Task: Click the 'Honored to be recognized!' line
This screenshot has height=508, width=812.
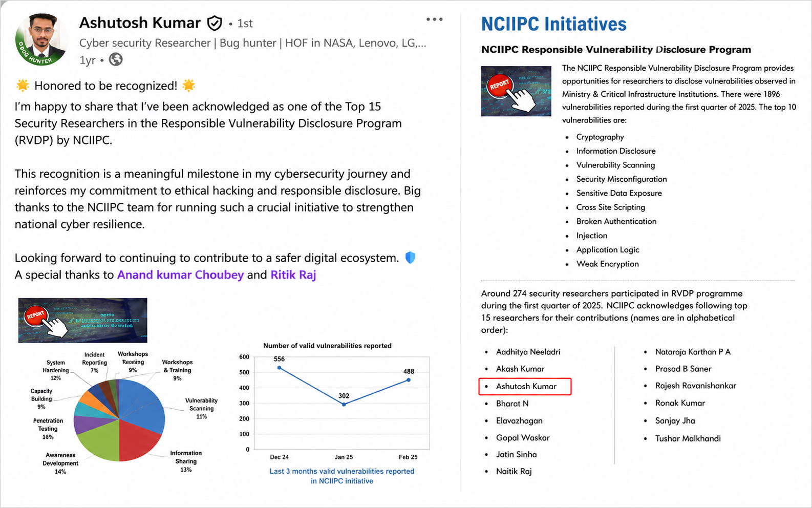Action: pos(105,86)
